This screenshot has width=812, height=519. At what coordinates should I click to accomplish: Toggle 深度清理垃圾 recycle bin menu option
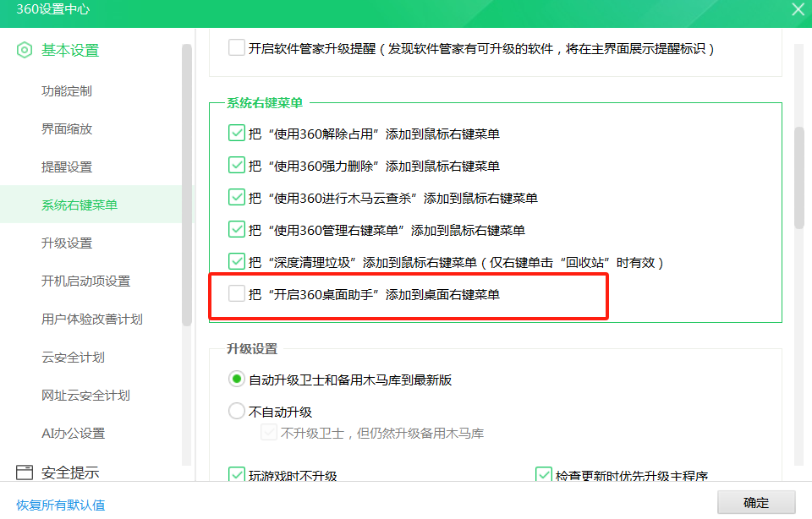(237, 261)
